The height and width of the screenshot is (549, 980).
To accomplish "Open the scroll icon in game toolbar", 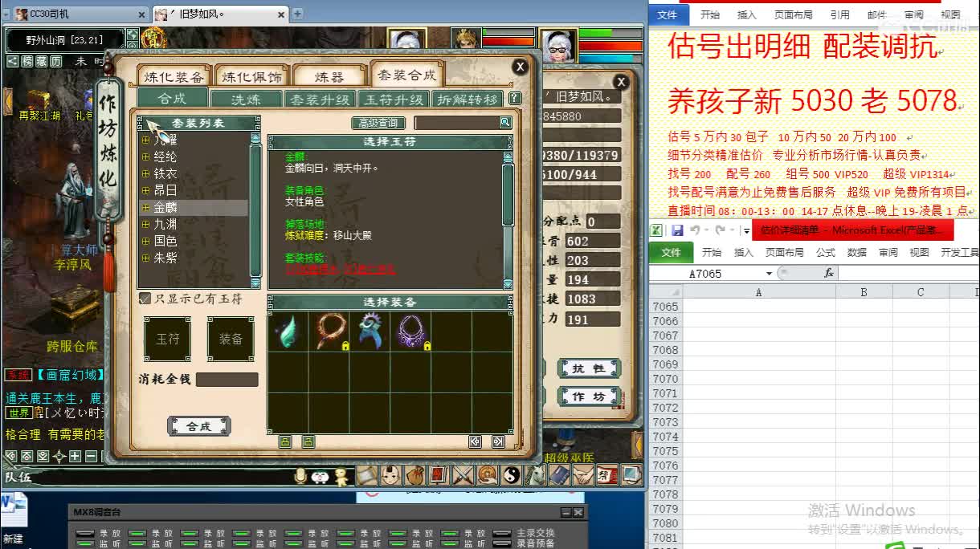I will click(x=367, y=475).
